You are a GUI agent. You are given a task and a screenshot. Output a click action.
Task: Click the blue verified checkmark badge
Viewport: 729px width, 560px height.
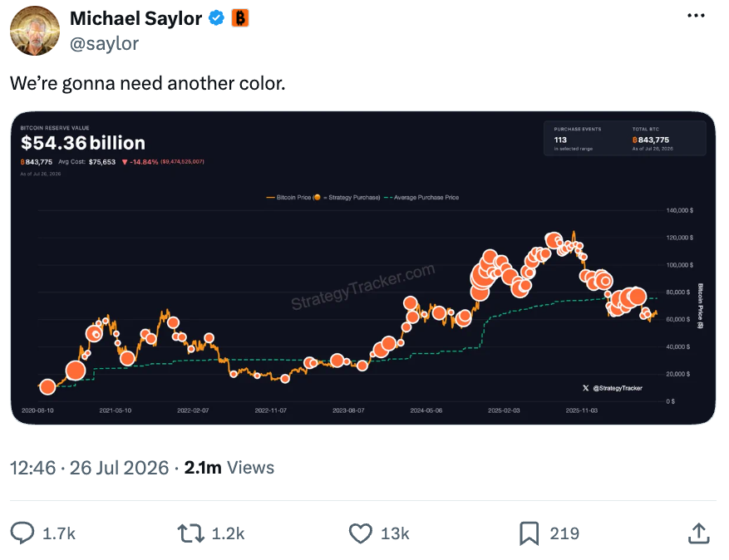point(216,18)
